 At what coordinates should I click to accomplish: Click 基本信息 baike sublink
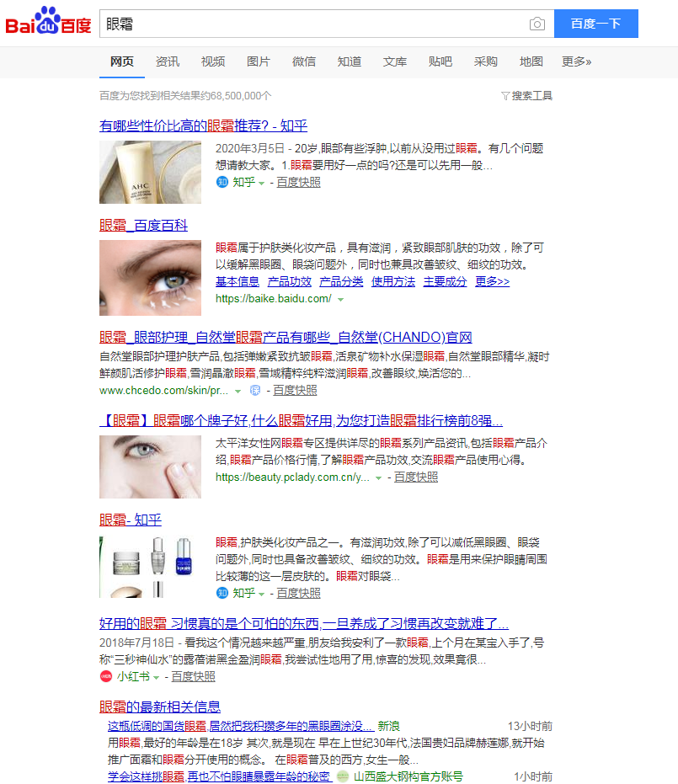pos(238,281)
